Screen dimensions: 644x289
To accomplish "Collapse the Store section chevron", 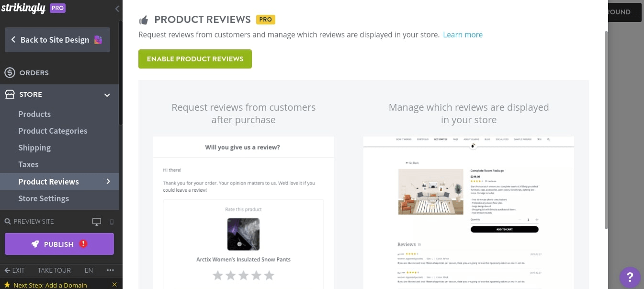I will pyautogui.click(x=107, y=95).
